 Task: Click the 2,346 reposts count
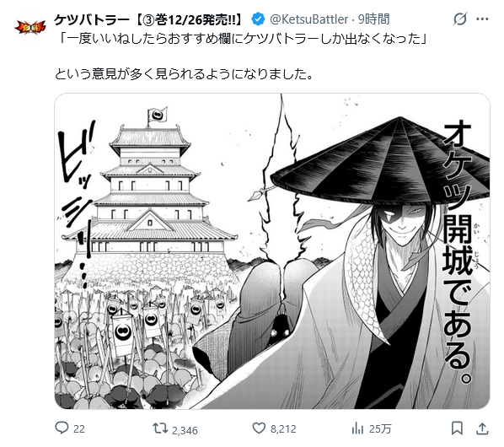[x=185, y=430]
